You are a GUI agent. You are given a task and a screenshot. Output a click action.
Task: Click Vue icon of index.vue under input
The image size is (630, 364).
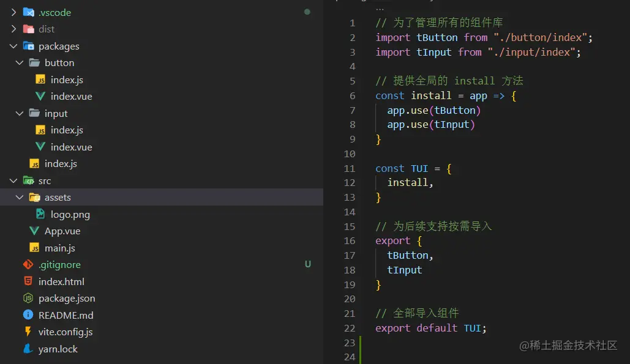[40, 147]
